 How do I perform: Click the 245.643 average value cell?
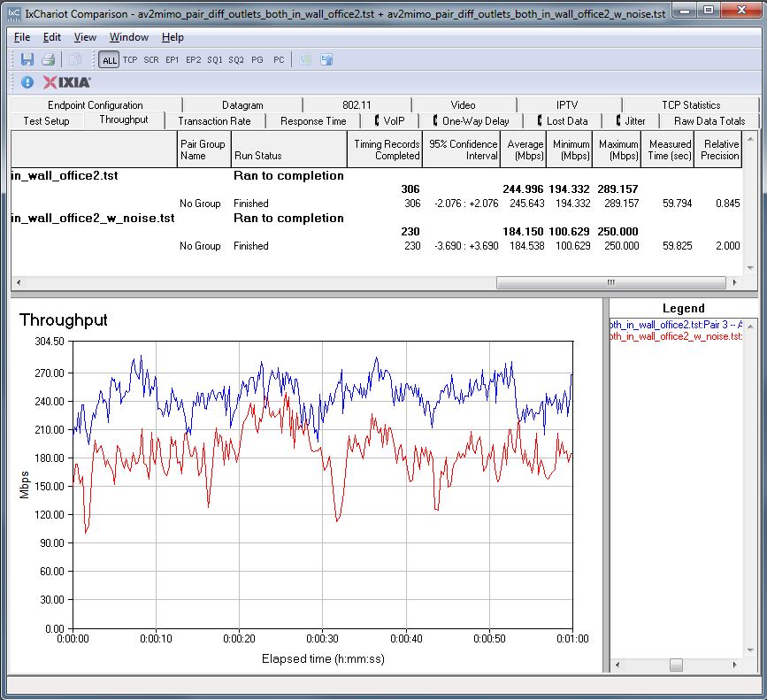527,204
